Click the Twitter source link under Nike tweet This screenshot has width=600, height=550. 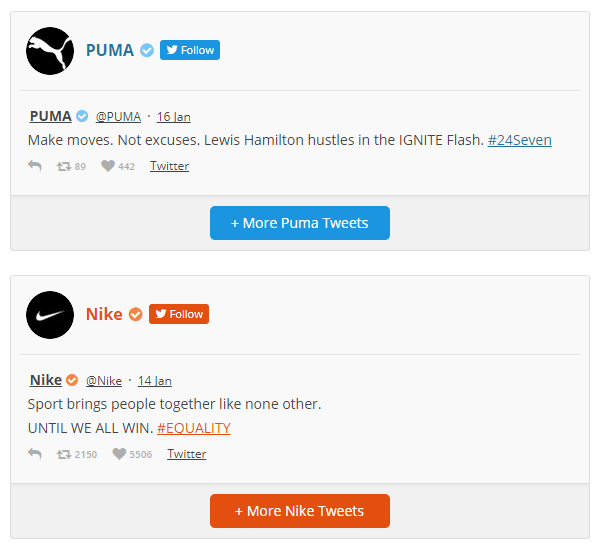click(x=186, y=454)
